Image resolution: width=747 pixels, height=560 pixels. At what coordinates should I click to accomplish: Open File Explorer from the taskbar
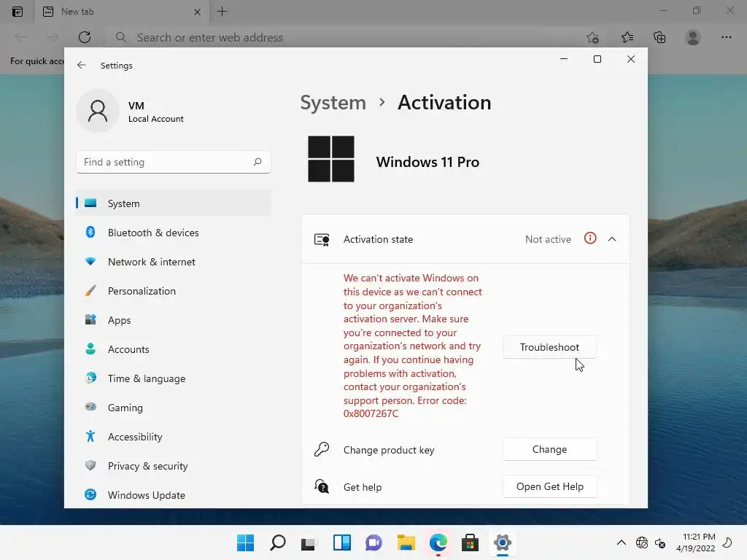[406, 542]
